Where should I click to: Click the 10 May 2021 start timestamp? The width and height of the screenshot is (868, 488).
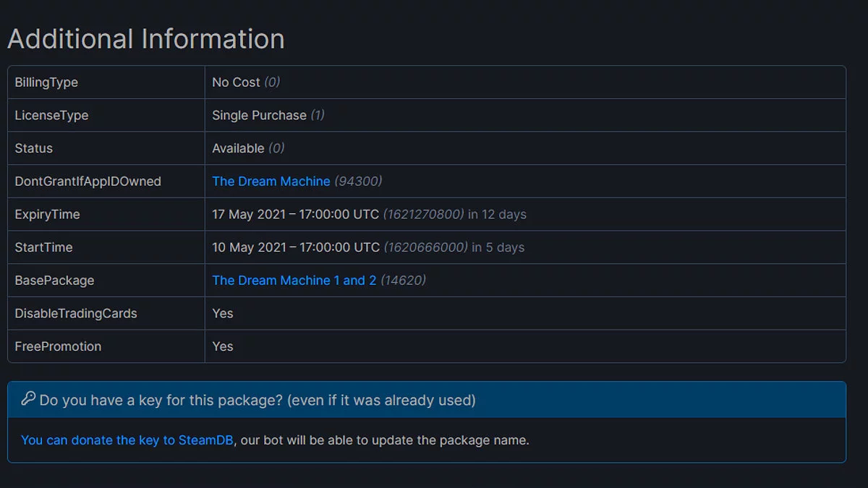(296, 247)
